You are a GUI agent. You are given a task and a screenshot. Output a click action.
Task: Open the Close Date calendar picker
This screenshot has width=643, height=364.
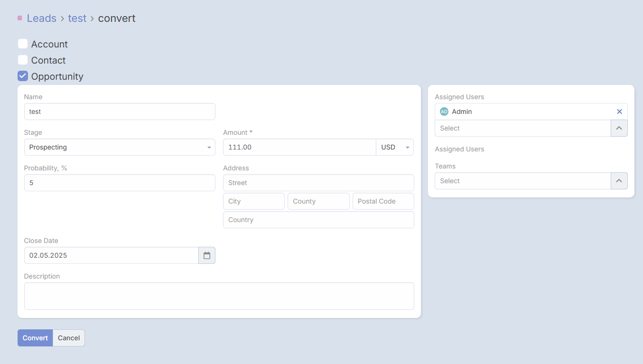207,255
